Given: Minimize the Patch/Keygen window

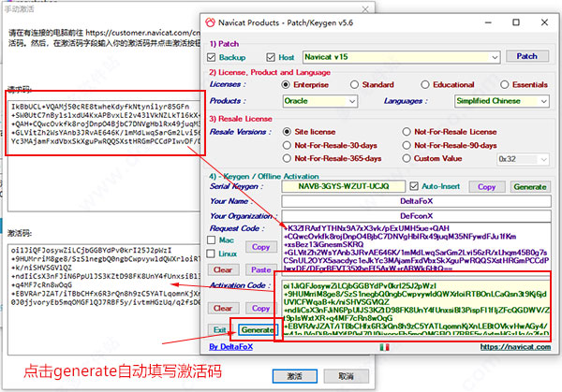Looking at the screenshot, I should 488,22.
